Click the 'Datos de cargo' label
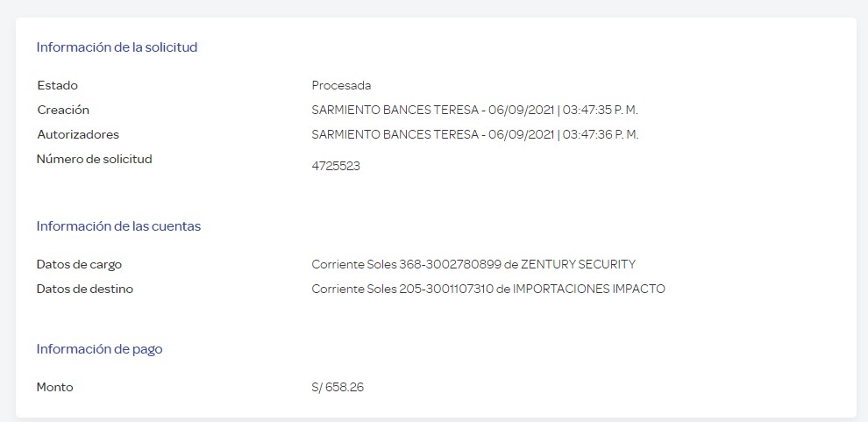This screenshot has height=422, width=868. pyautogui.click(x=79, y=264)
